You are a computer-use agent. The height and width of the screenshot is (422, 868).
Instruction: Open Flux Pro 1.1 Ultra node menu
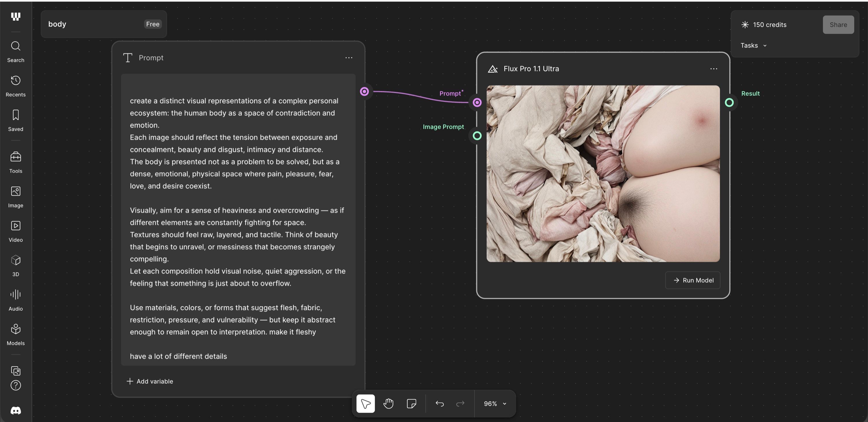[x=714, y=69]
